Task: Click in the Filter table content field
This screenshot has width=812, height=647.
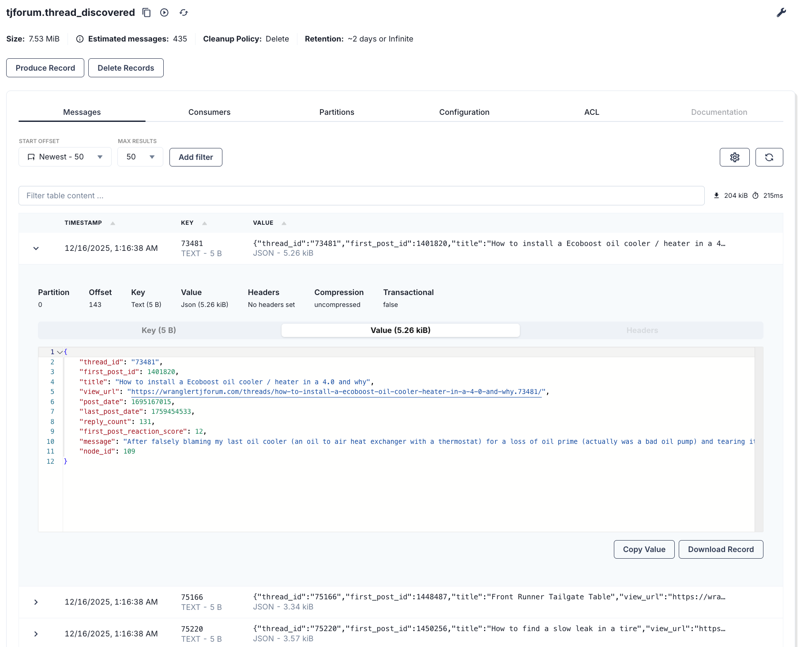Action: coord(361,196)
